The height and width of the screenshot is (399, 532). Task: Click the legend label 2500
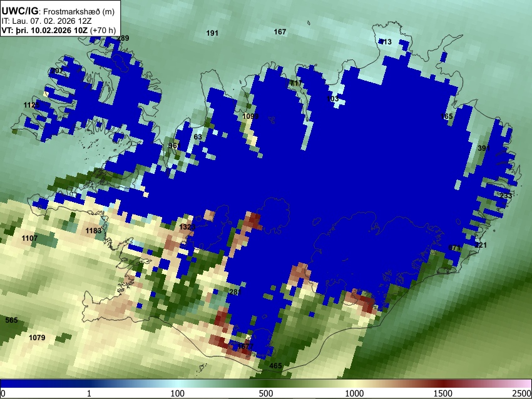click(522, 393)
